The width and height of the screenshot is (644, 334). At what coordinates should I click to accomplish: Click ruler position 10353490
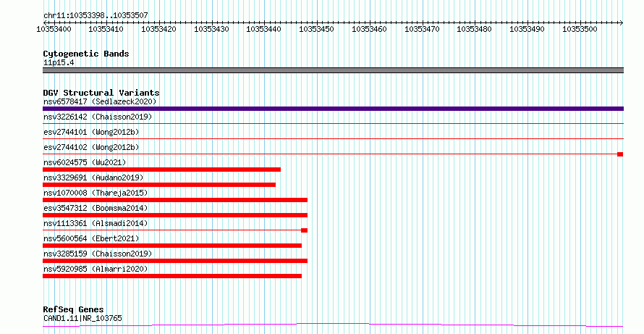click(x=527, y=29)
